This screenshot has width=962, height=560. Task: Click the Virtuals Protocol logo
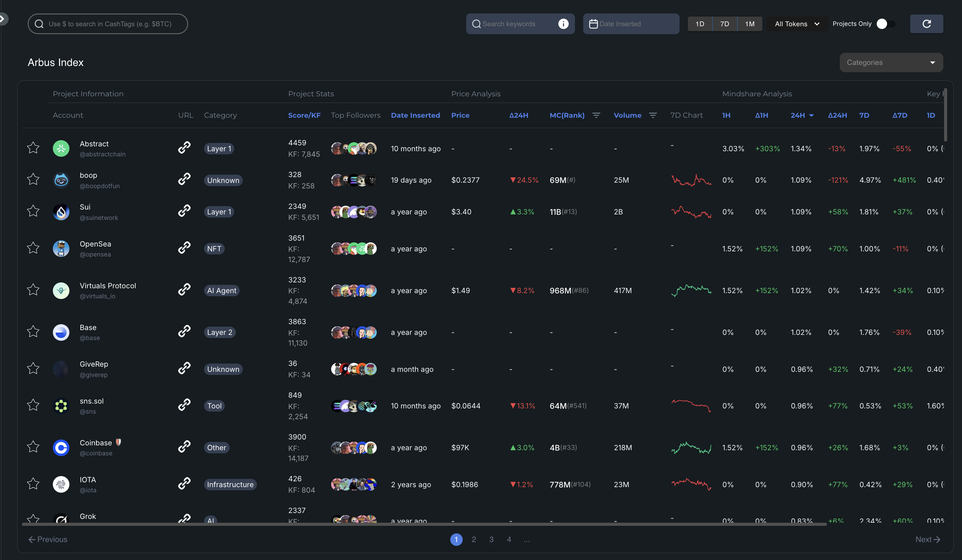(x=61, y=290)
